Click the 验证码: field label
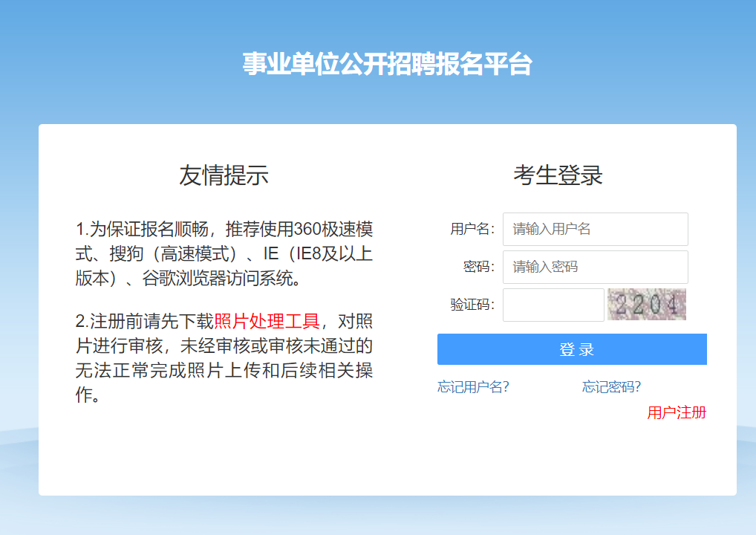Viewport: 756px width, 535px height. point(472,305)
